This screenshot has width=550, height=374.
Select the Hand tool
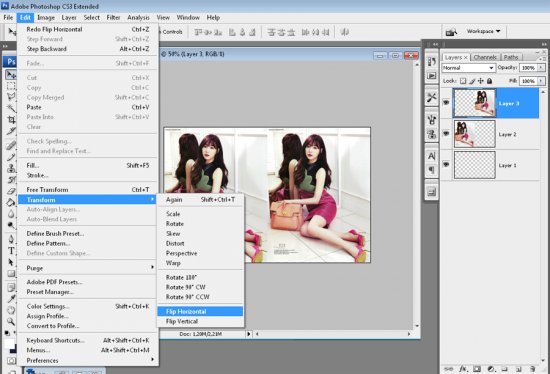[11, 310]
